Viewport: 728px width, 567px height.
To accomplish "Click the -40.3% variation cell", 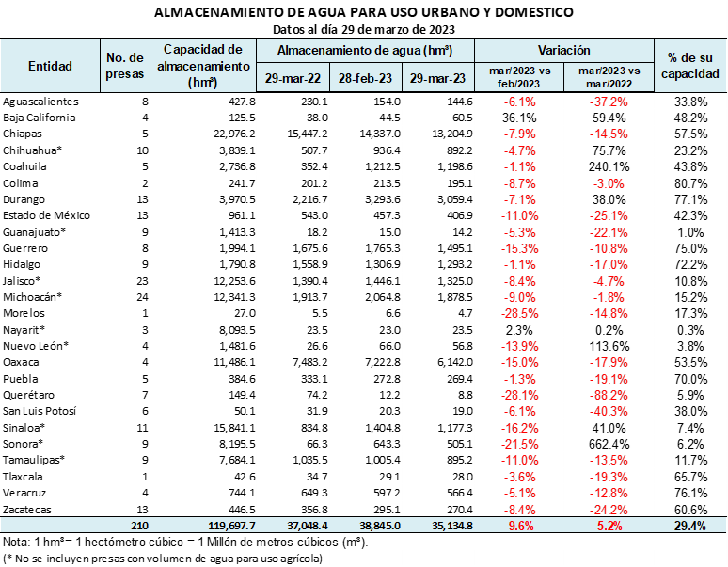I will (x=609, y=411).
